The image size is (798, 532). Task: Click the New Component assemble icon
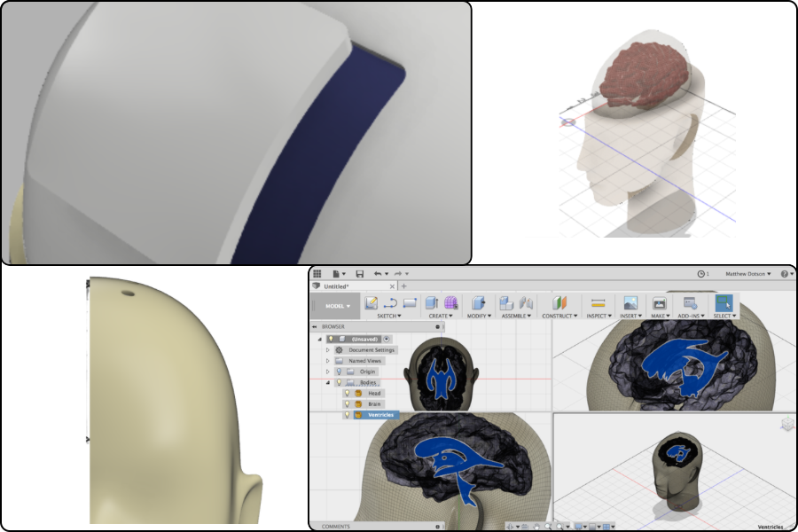click(506, 303)
